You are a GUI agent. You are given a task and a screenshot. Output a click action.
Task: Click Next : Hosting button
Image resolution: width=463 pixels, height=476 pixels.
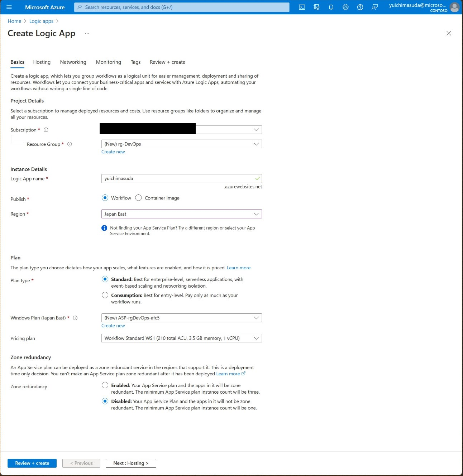pyautogui.click(x=131, y=463)
